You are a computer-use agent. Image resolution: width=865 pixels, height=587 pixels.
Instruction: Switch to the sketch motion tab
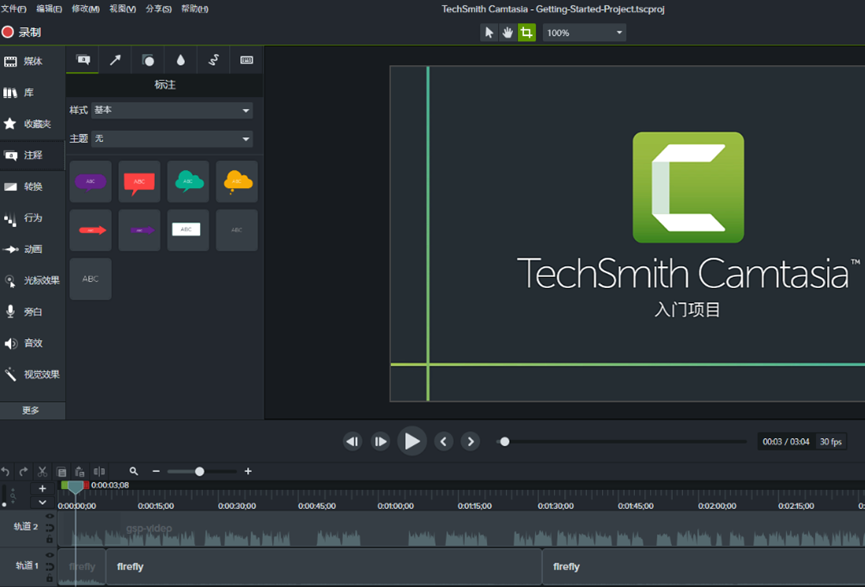coord(213,60)
